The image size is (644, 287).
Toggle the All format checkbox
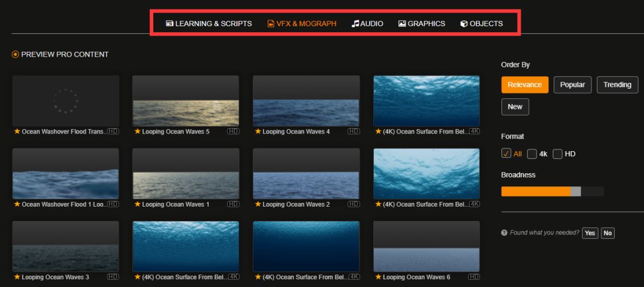506,154
